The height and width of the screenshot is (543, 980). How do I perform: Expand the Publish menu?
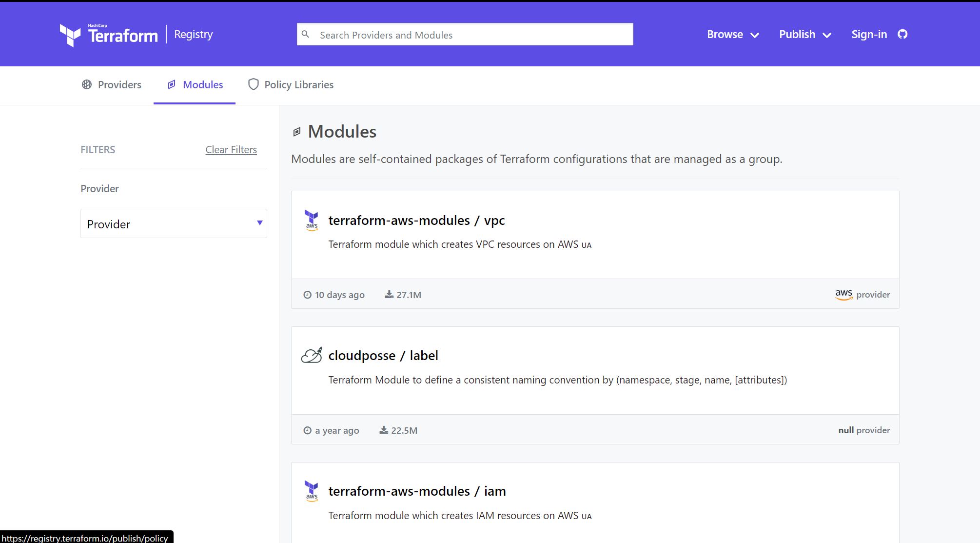805,34
